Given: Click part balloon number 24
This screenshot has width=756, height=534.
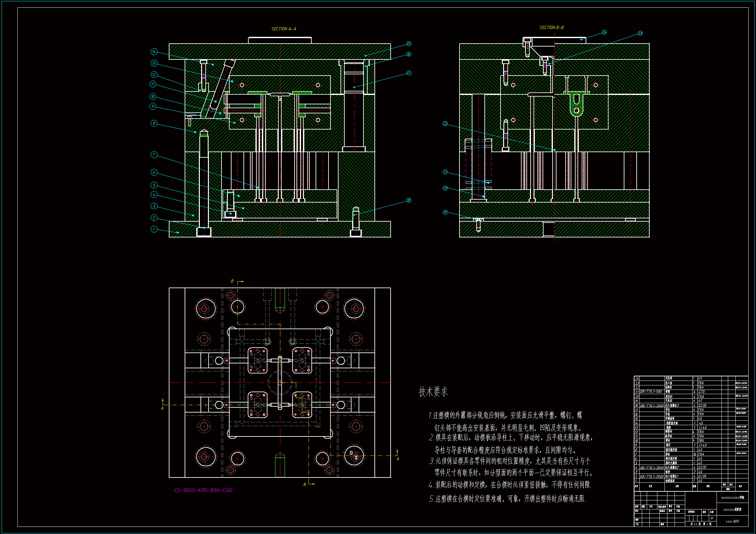Looking at the screenshot, I should coord(604,32).
